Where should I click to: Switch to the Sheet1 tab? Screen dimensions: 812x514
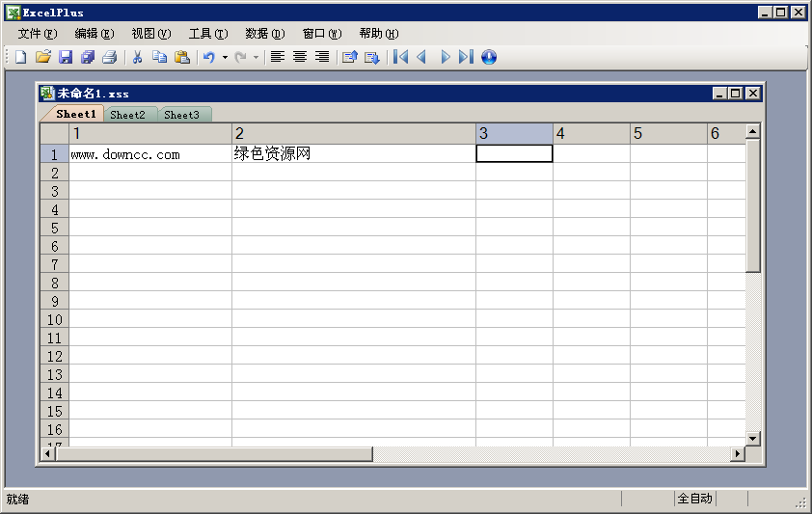(x=75, y=115)
